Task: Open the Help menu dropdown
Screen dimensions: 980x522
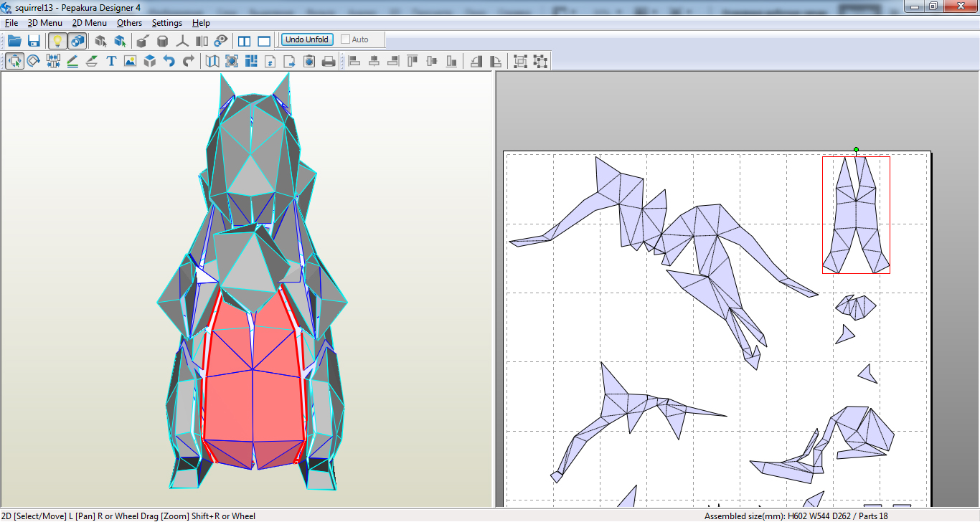Action: tap(201, 23)
